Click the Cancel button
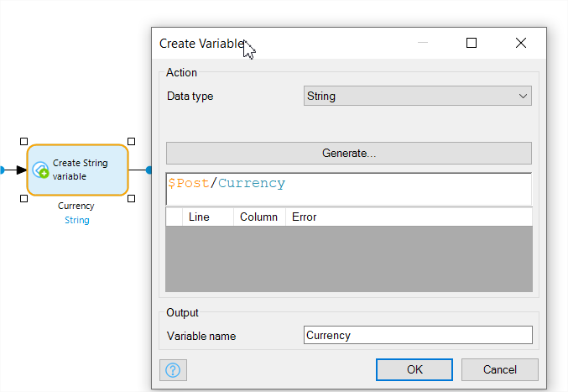The height and width of the screenshot is (392, 568). 500,369
